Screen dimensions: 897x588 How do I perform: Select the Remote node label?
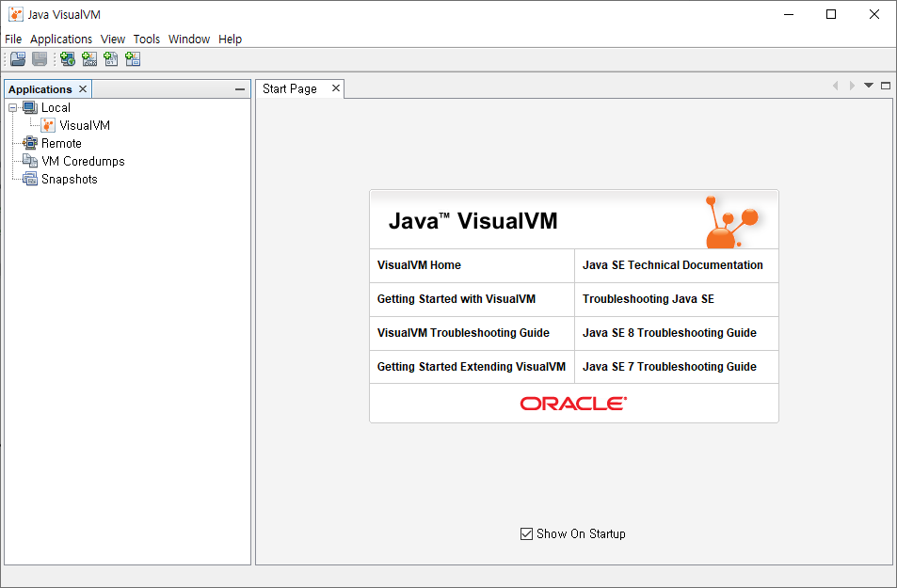(x=61, y=143)
